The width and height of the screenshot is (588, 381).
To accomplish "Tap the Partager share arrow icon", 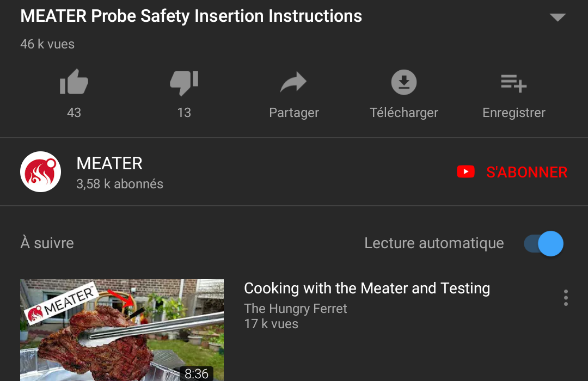I will coord(293,82).
